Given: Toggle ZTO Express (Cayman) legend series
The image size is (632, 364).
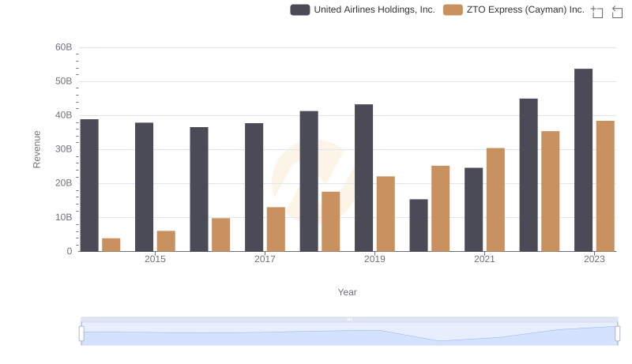Looking at the screenshot, I should tap(513, 9).
